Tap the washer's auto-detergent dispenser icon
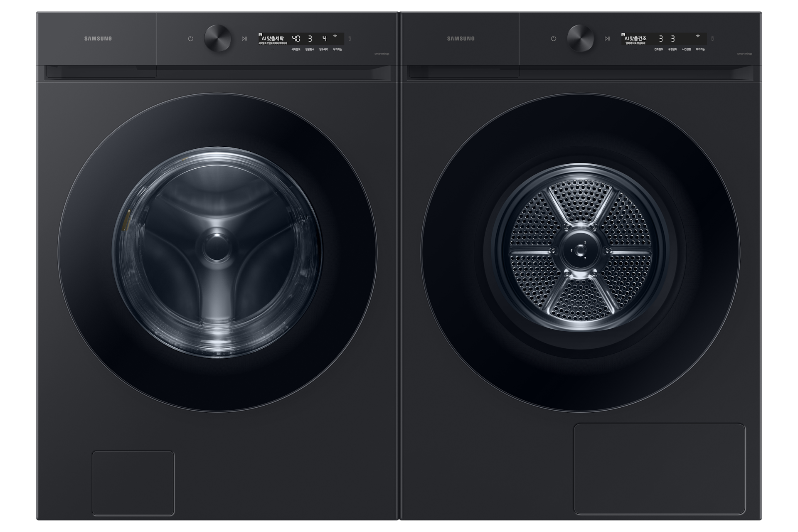 pyautogui.click(x=350, y=39)
